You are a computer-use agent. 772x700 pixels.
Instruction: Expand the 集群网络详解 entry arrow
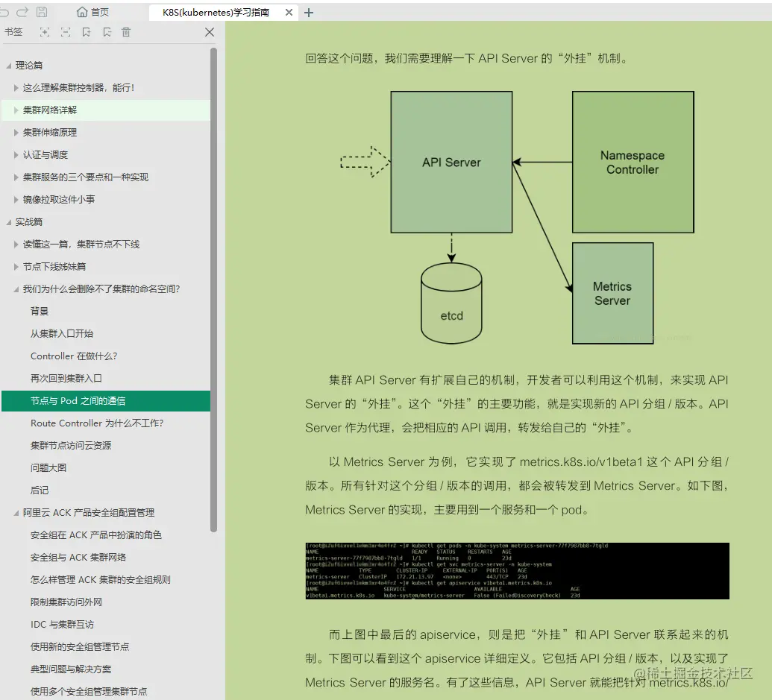tap(16, 110)
